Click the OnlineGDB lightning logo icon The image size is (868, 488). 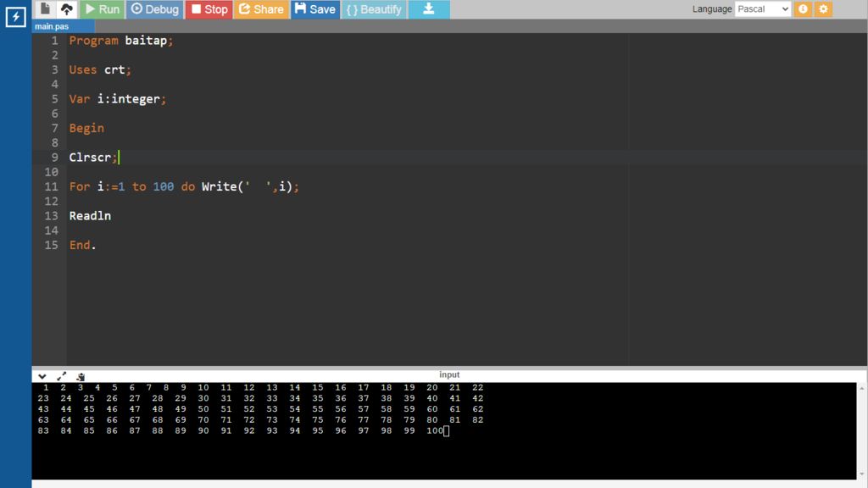pyautogui.click(x=15, y=17)
